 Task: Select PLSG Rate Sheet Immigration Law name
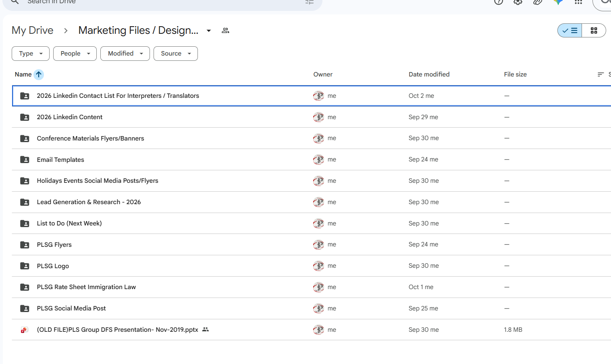click(x=86, y=287)
